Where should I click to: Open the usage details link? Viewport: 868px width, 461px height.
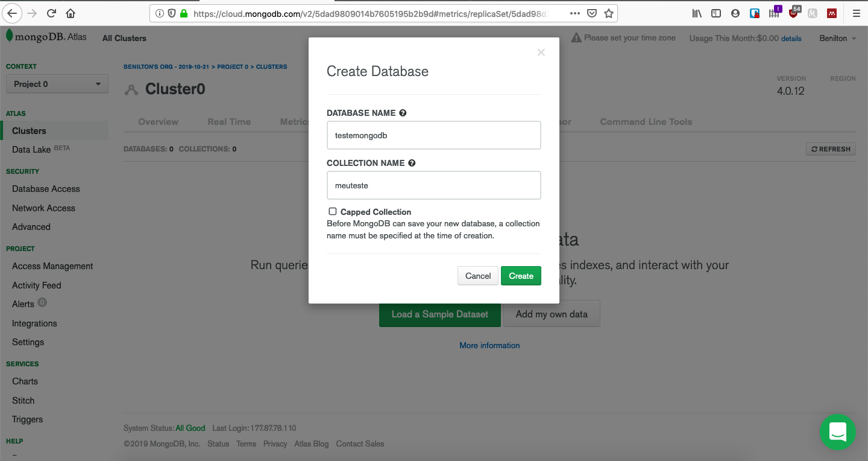click(x=791, y=39)
